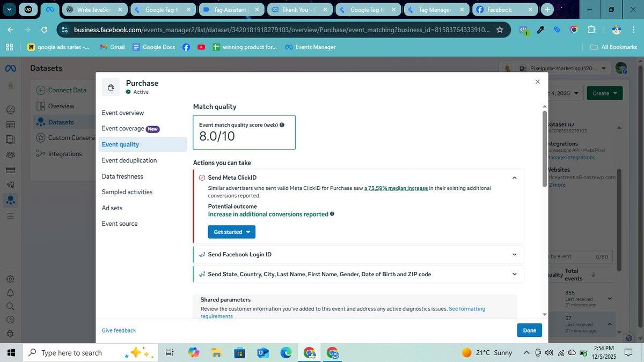Viewport: 644px width, 362px height.
Task: Open the browser Extensions puzzle icon
Action: click(x=591, y=29)
